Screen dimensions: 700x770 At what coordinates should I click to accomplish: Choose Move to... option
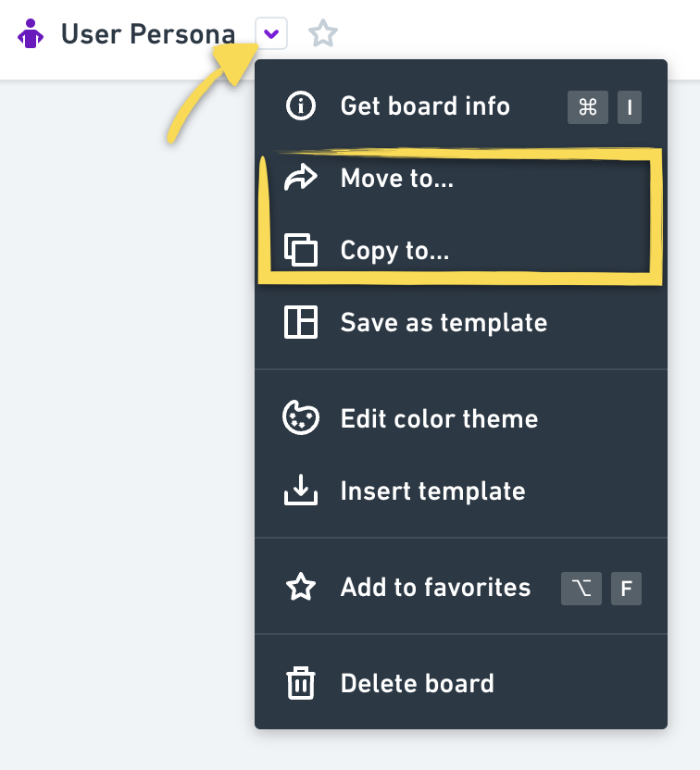tap(461, 178)
